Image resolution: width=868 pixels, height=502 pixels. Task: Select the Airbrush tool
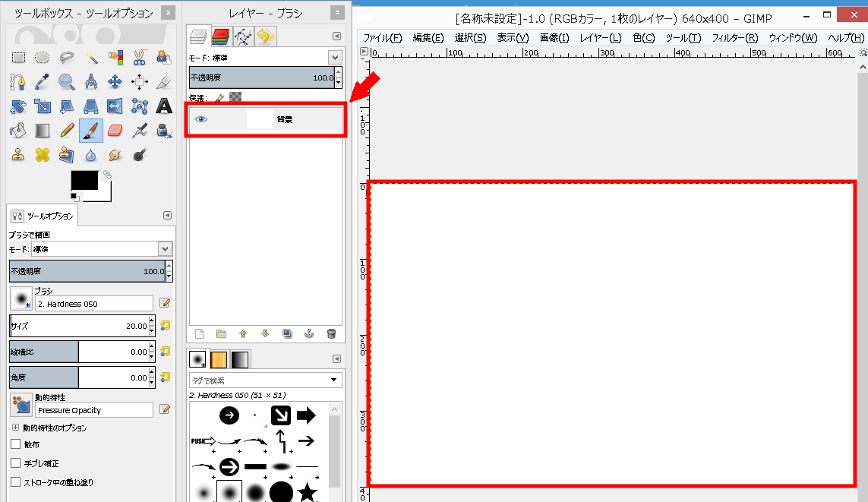coord(140,131)
